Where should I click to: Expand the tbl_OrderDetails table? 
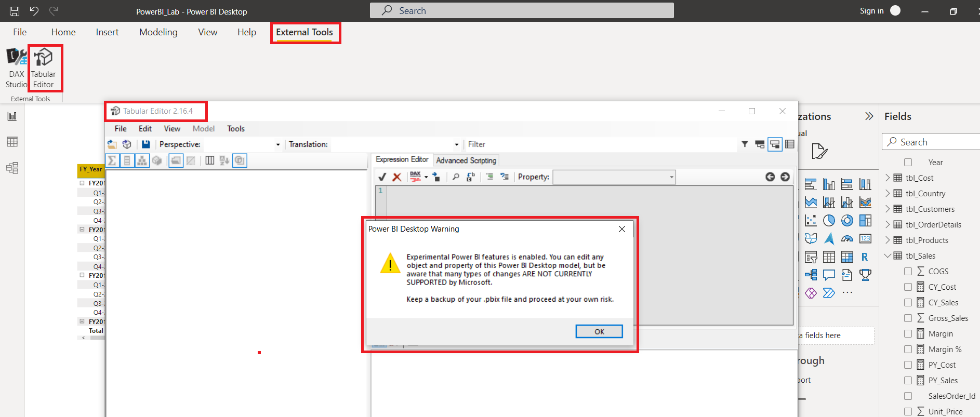(x=888, y=224)
